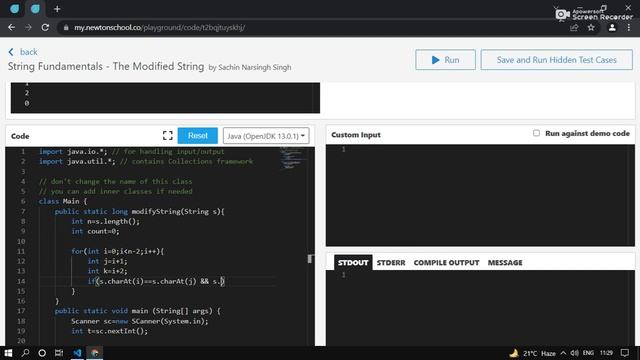Click the address bar URL

[160, 28]
